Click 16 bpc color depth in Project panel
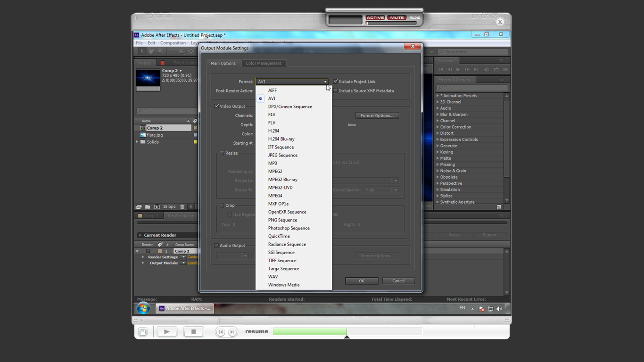The image size is (644, 362). pyautogui.click(x=169, y=206)
